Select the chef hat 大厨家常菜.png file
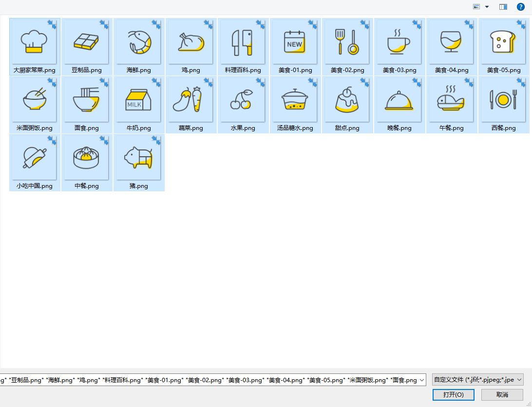The height and width of the screenshot is (407, 532). 34,43
